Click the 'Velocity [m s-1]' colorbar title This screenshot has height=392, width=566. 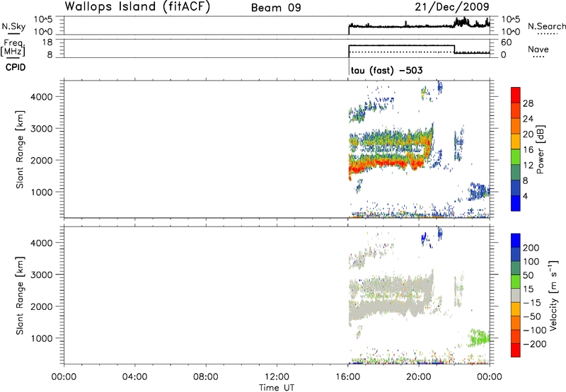(553, 296)
